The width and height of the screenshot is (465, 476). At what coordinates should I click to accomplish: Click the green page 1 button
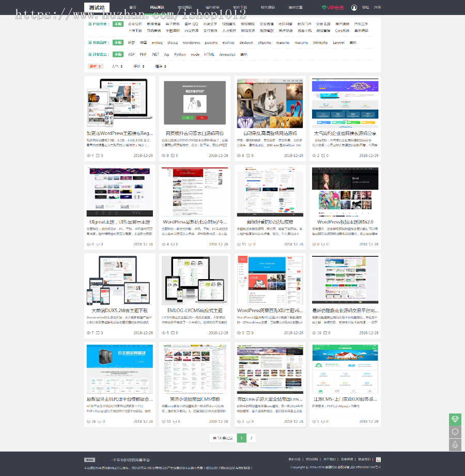pyautogui.click(x=242, y=438)
